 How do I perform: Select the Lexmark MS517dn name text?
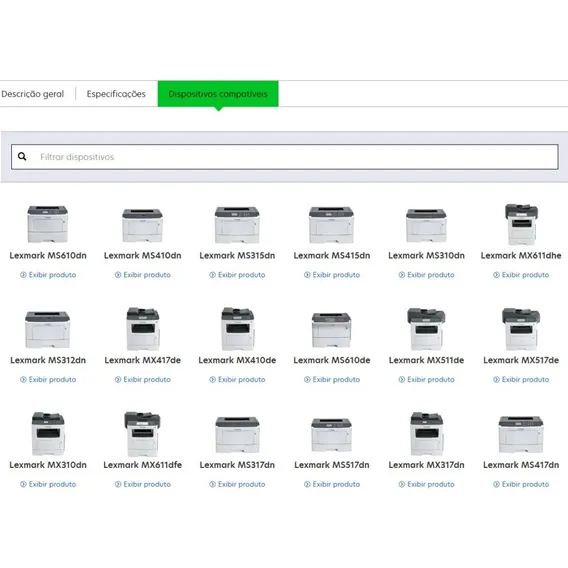pyautogui.click(x=332, y=465)
